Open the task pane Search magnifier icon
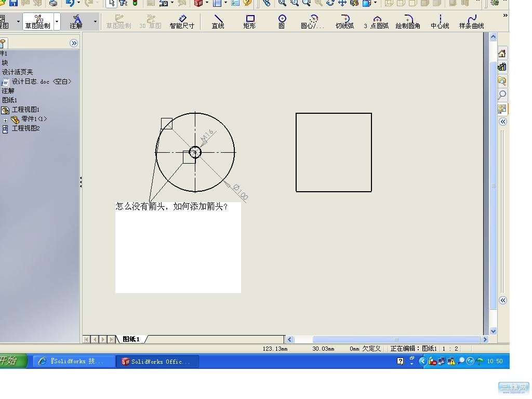The width and height of the screenshot is (532, 399). point(502,95)
